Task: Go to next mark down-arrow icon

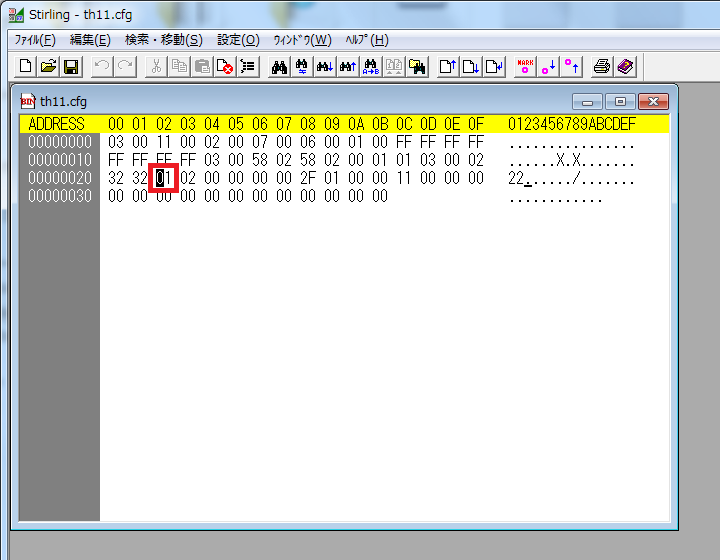Action: click(x=548, y=67)
